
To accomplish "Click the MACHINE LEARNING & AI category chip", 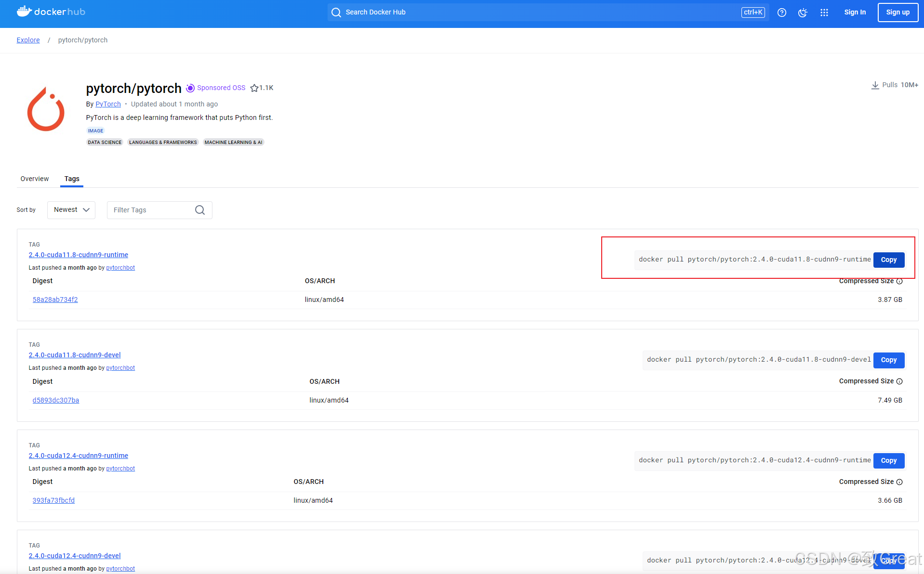I will click(233, 143).
